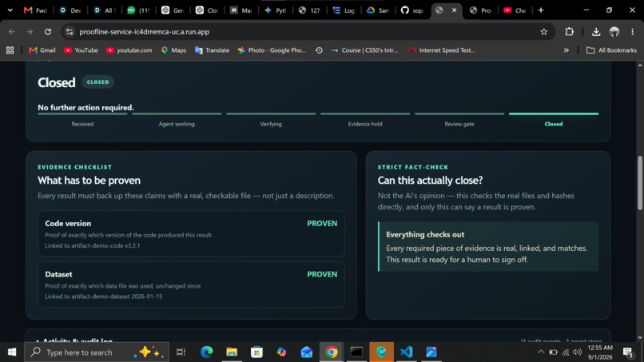644x362 pixels.
Task: Open the All Bookmarks folder
Action: [611, 50]
